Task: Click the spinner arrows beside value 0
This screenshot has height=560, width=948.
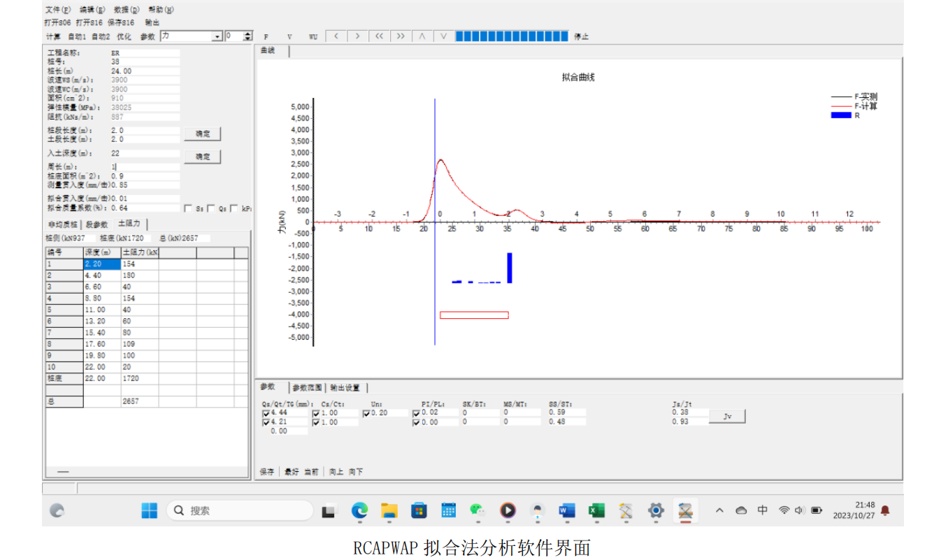Action: click(x=248, y=36)
